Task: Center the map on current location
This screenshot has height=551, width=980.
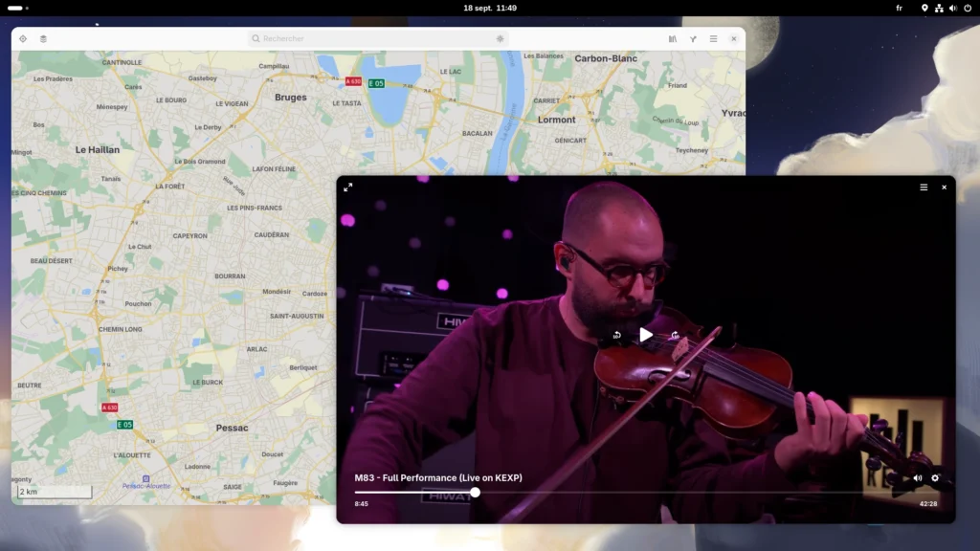Action: 23,39
